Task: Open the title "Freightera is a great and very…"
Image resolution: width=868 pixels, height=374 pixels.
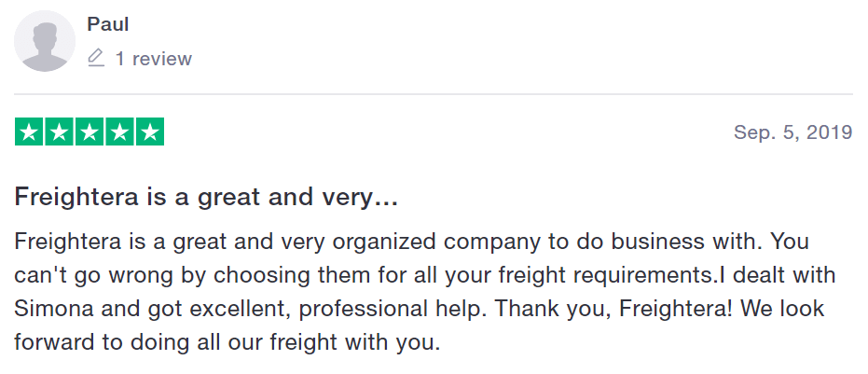Action: [x=206, y=198]
